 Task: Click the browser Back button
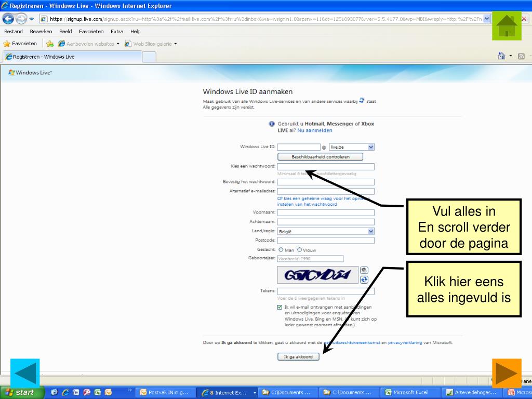pos(8,19)
